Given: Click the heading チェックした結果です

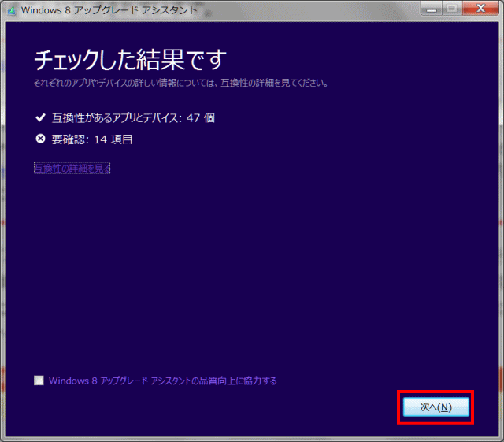Looking at the screenshot, I should coord(131,60).
